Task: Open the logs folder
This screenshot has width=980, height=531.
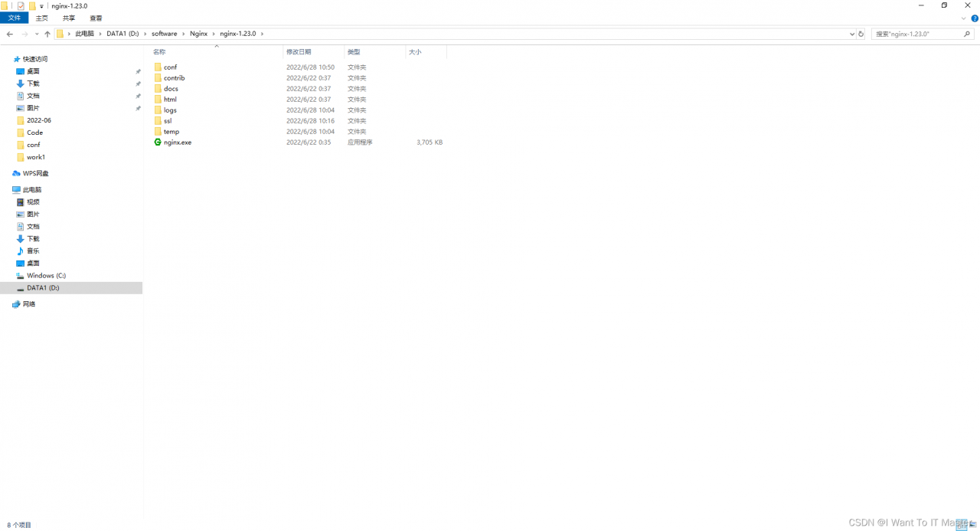Action: 170,110
